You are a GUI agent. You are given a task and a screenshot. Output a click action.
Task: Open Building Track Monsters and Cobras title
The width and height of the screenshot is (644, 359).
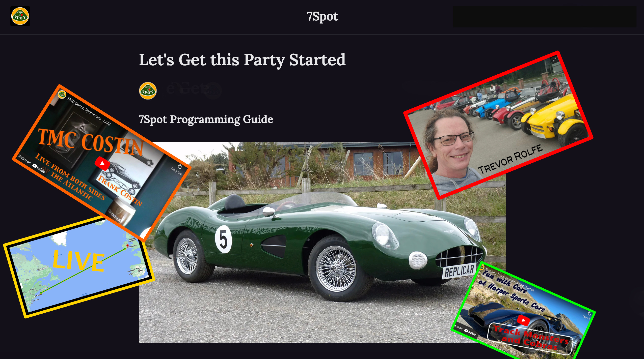(x=510, y=280)
